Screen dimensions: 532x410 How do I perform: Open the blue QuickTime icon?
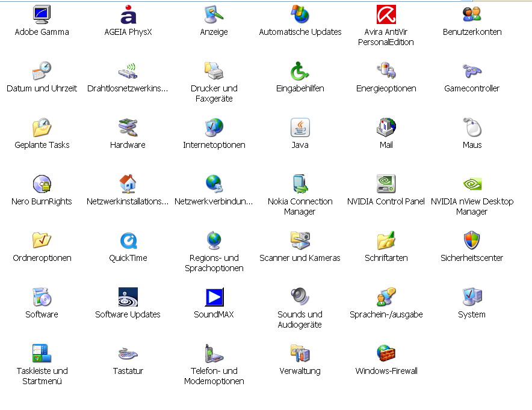128,240
